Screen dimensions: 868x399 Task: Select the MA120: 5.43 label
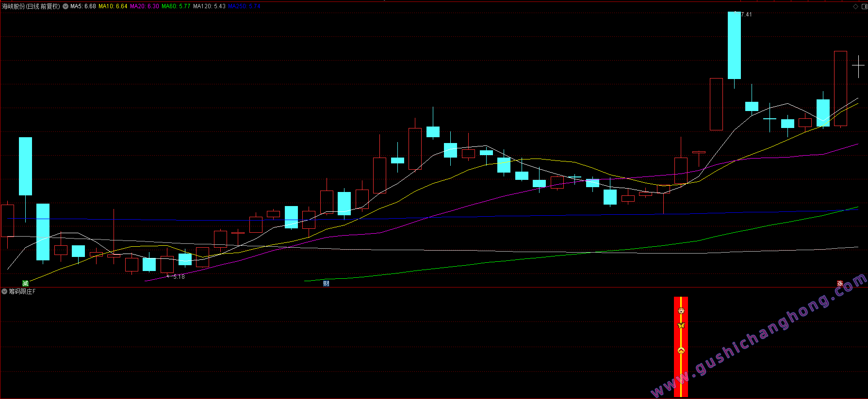[209, 6]
